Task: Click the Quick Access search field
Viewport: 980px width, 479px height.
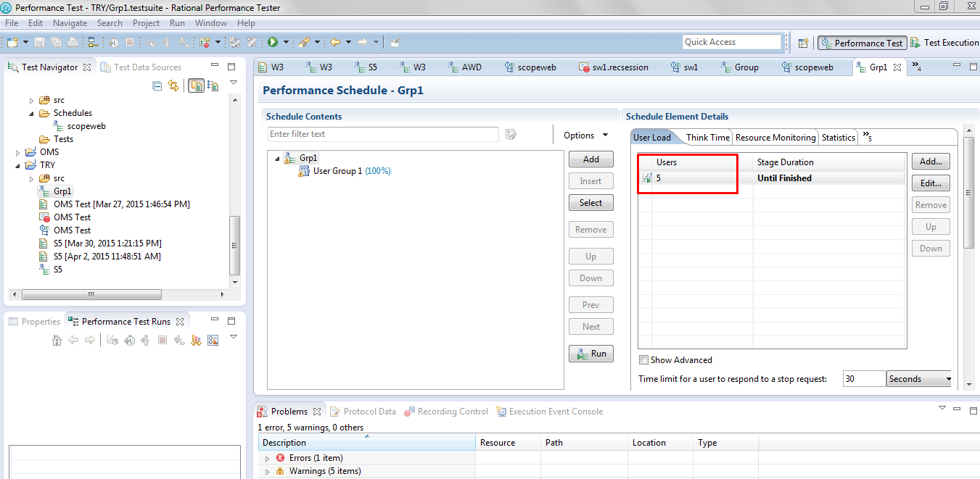Action: tap(732, 42)
